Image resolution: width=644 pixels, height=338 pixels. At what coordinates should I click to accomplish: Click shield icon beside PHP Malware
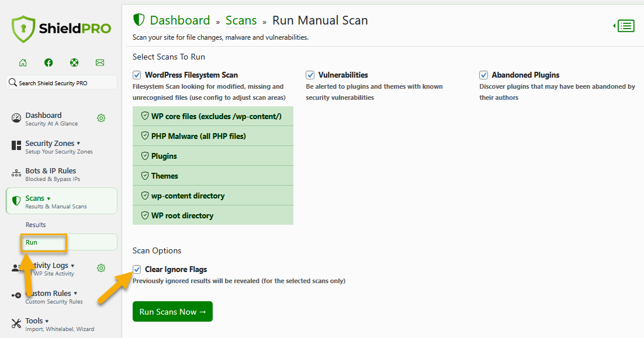coord(145,135)
